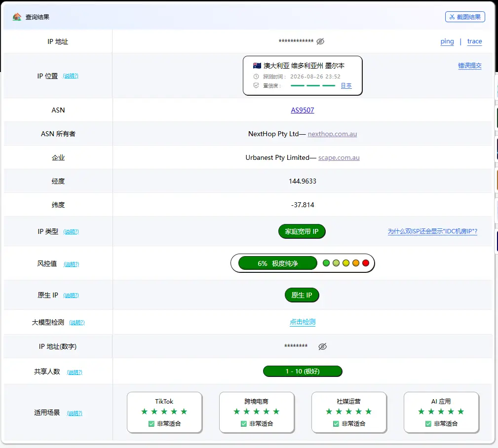This screenshot has width=498, height=448.
Task: Open the 日志 log link
Action: point(346,85)
